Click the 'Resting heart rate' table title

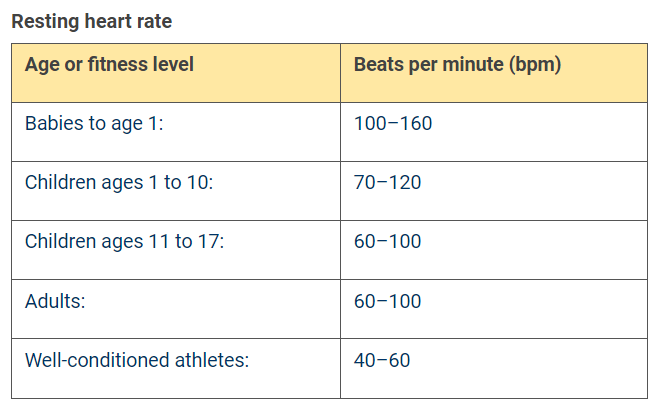(x=91, y=20)
